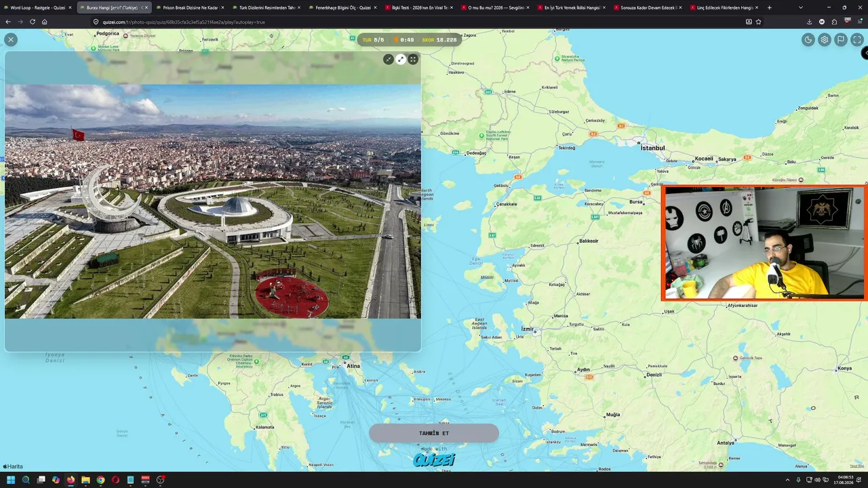This screenshot has height=488, width=868.
Task: Select the medium photo size icon
Action: [x=401, y=60]
